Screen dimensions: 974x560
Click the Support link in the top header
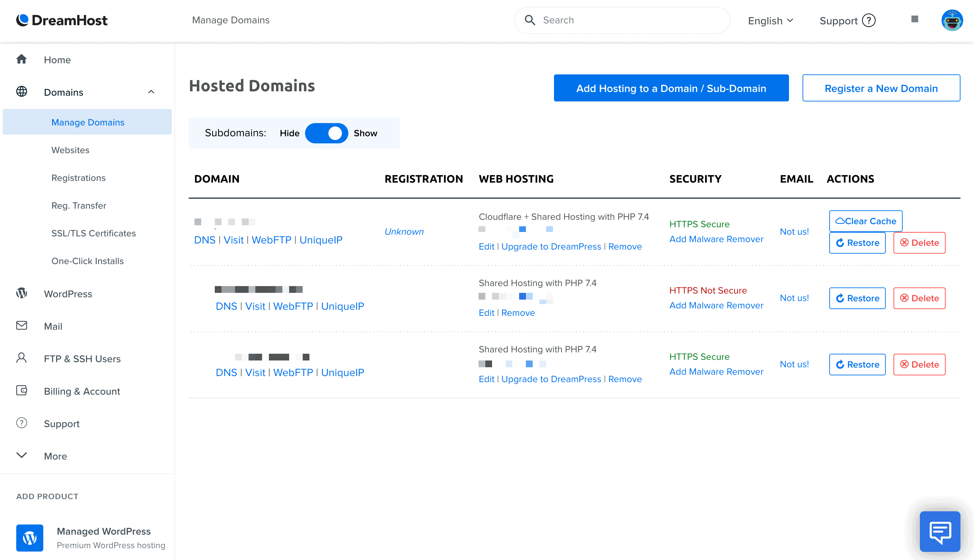[838, 20]
